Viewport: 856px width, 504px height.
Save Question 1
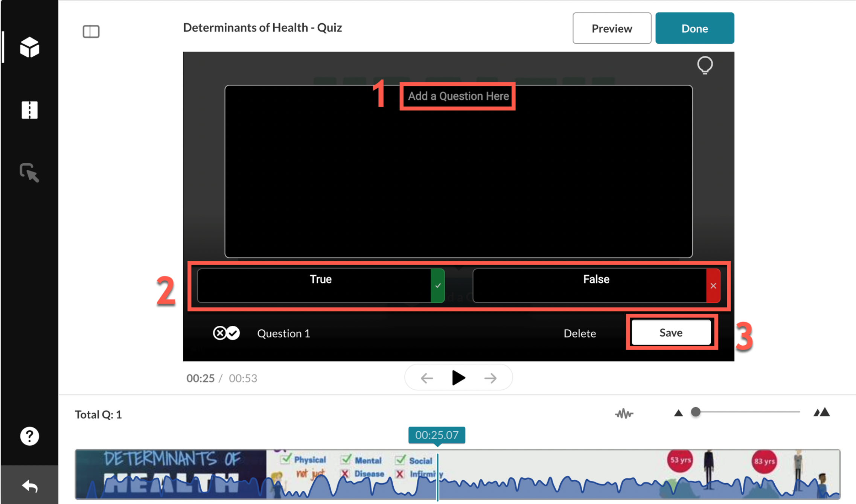click(671, 332)
